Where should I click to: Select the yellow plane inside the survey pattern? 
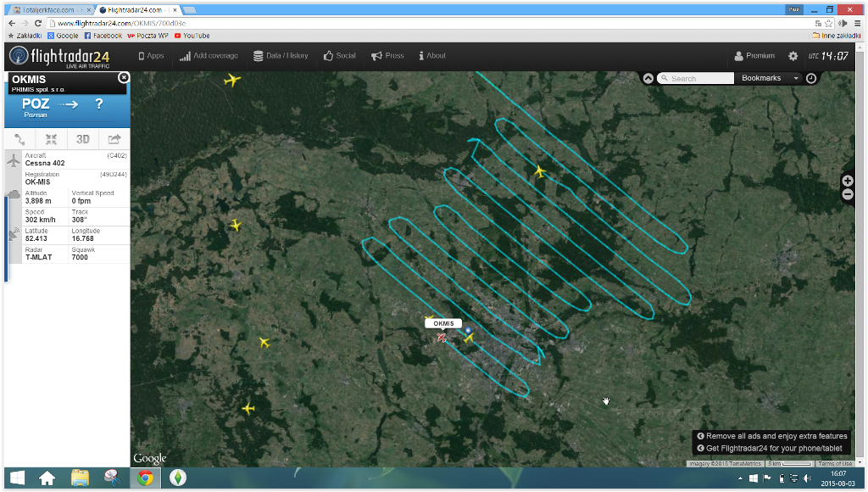point(539,171)
